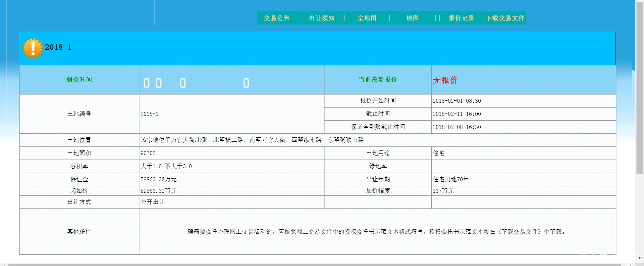Click the 加价幅度 label

378,191
